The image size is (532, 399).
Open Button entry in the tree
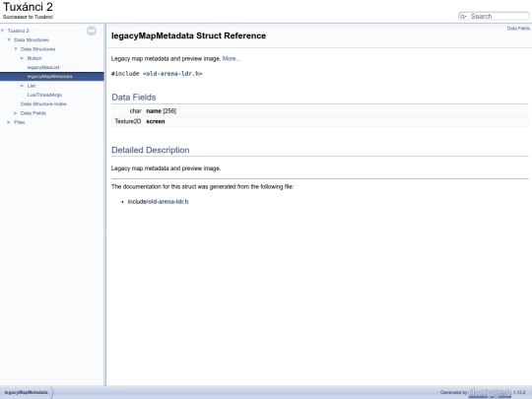coord(34,58)
